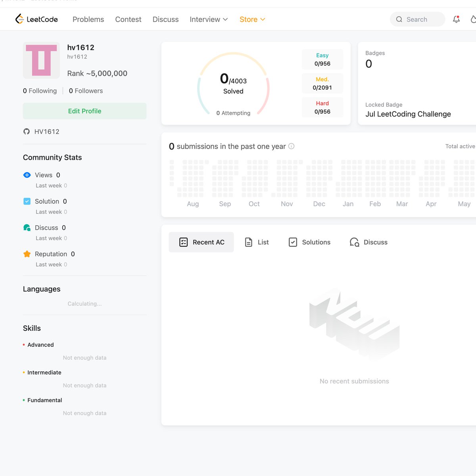Image resolution: width=476 pixels, height=476 pixels.
Task: Open the top navigation Discuss link
Action: pos(165,19)
